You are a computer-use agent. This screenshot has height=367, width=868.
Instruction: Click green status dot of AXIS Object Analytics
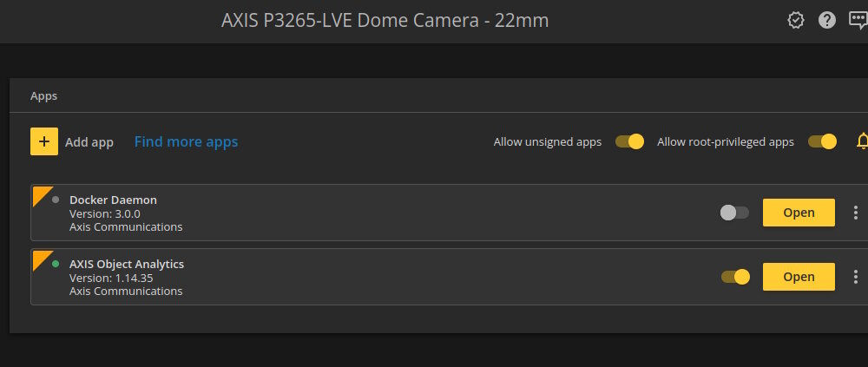pos(56,264)
